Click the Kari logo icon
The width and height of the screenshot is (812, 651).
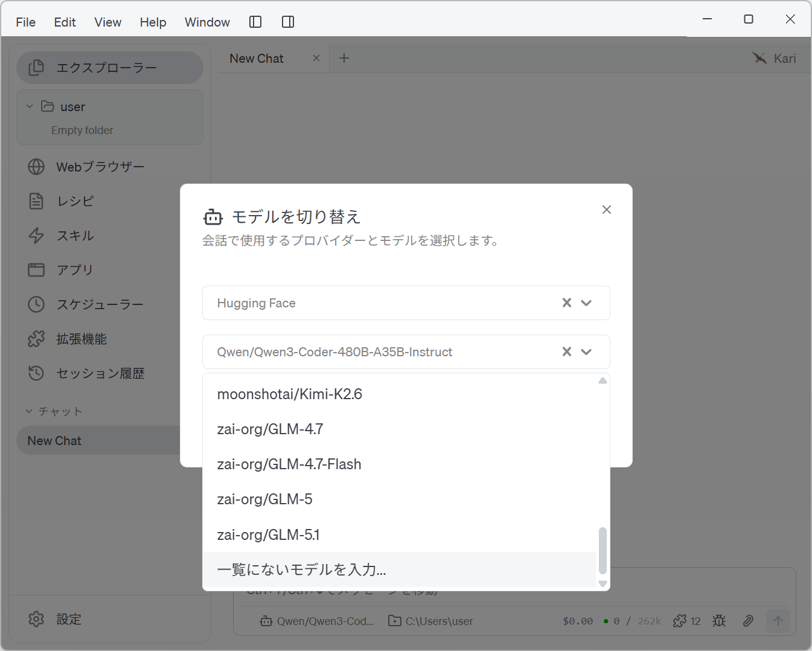[x=759, y=58]
